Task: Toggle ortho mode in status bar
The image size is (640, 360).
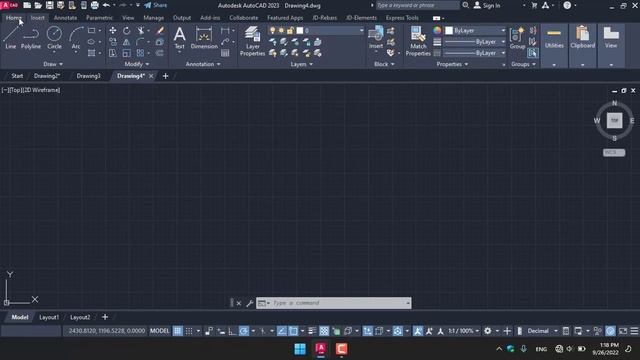Action: [232, 331]
